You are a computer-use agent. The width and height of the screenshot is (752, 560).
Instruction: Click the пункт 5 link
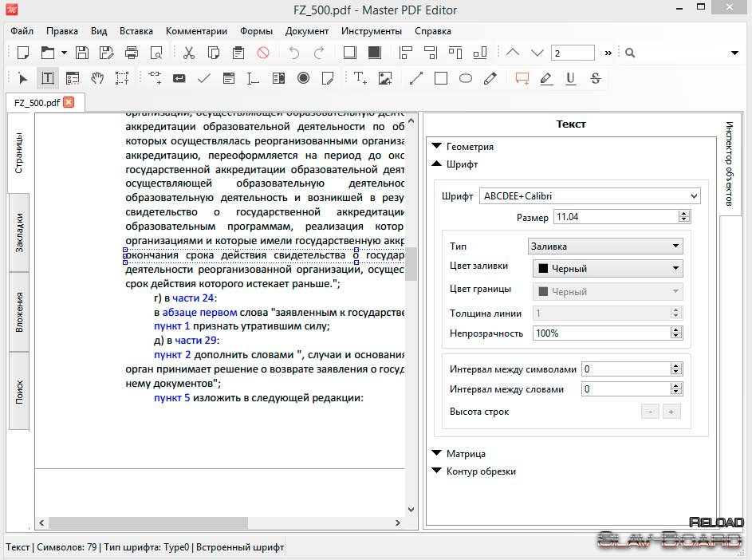click(x=171, y=398)
